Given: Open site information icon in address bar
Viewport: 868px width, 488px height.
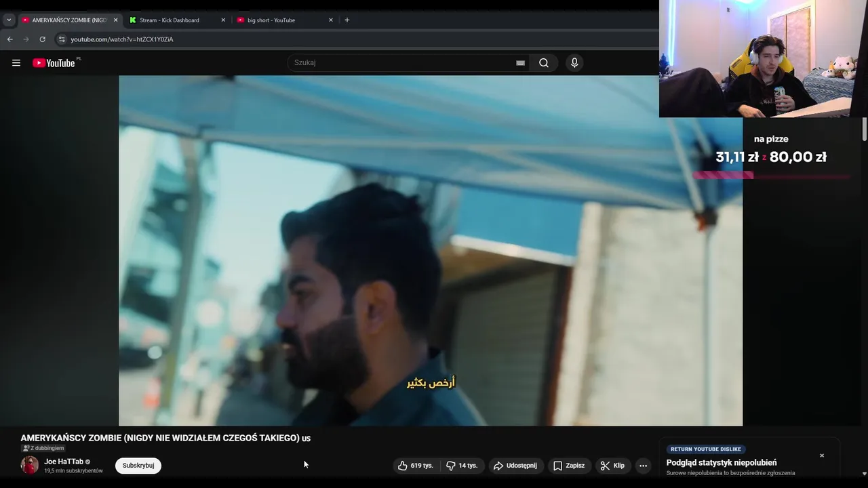Looking at the screenshot, I should (x=62, y=39).
